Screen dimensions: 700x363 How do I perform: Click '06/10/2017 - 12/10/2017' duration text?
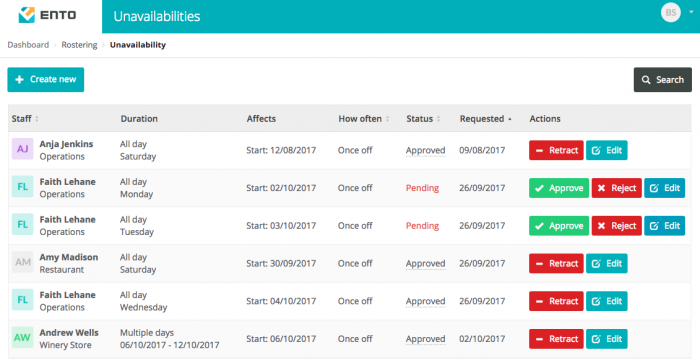pos(169,345)
